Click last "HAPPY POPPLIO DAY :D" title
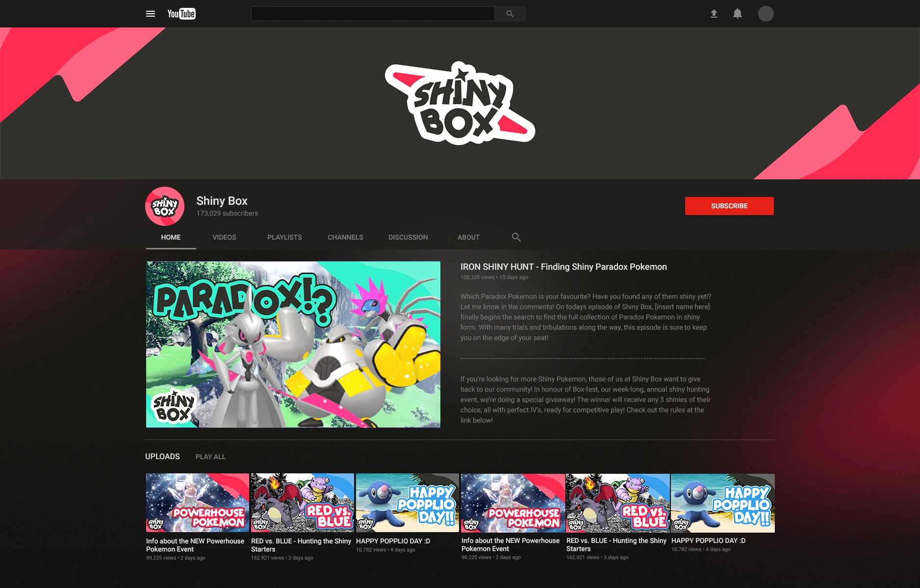Screen dimensions: 920x588 (x=708, y=541)
